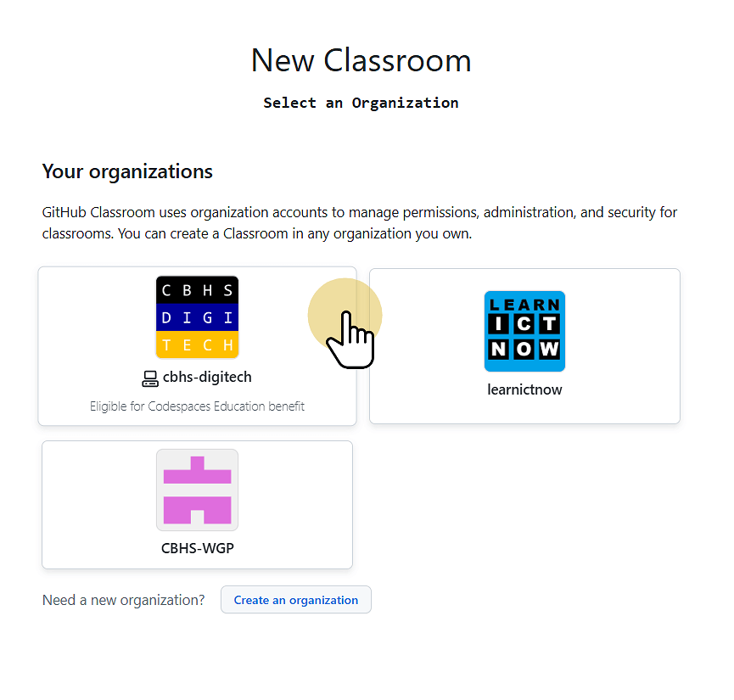Click the blue DIGI row of the cbhs-digitech logo
This screenshot has width=734, height=700.
[x=197, y=317]
